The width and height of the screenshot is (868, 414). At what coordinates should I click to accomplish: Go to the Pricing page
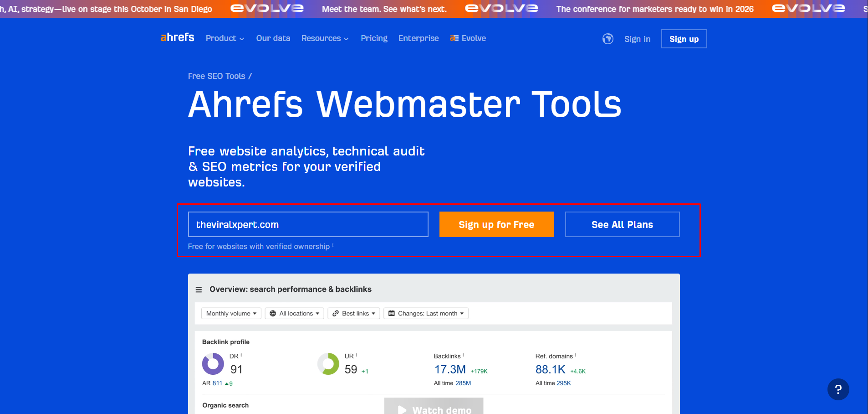374,38
